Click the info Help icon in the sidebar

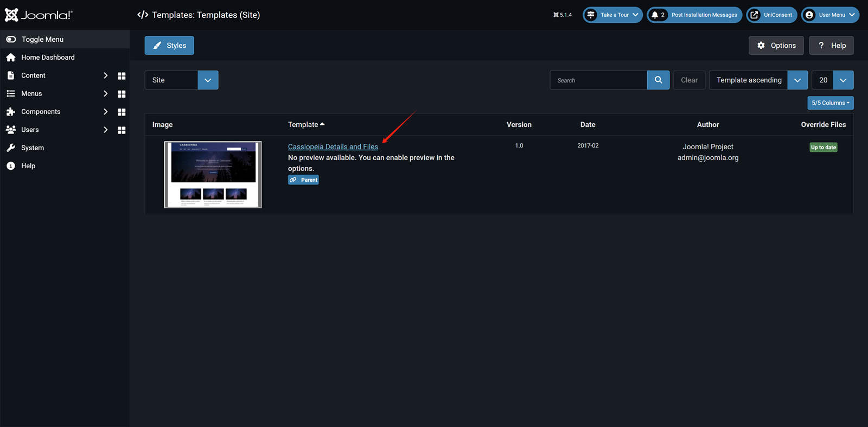click(11, 166)
